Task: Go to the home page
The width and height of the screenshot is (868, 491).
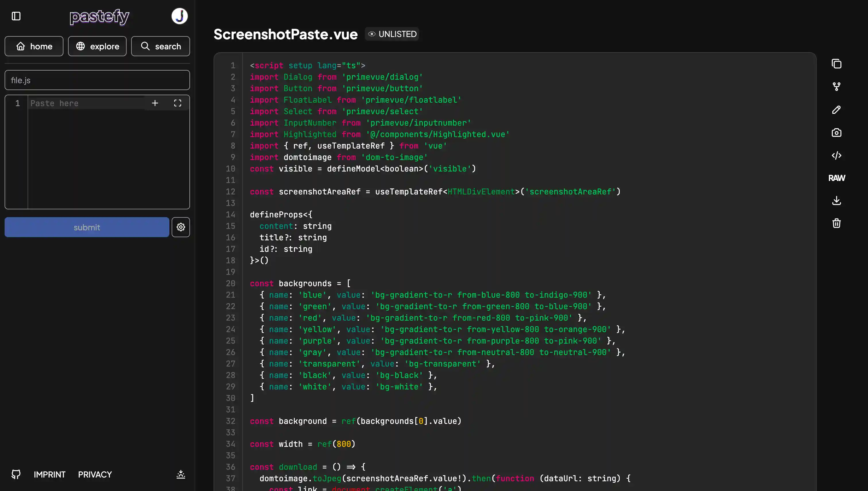Action: (x=34, y=46)
